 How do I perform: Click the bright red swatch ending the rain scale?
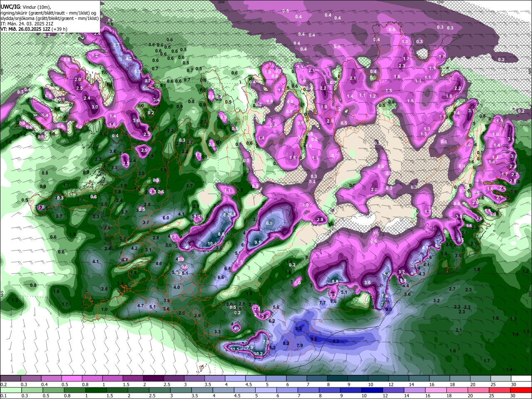tap(520, 390)
